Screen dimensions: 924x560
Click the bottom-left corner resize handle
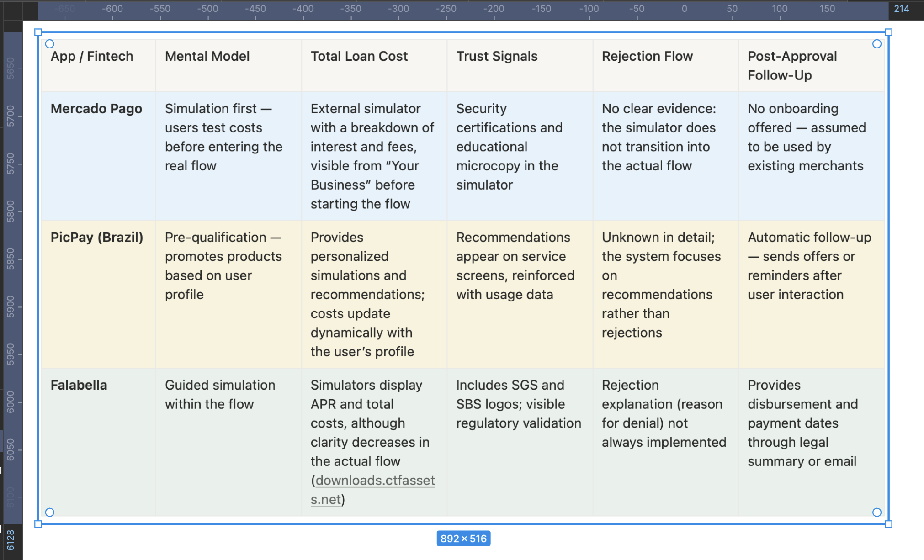tap(38, 524)
